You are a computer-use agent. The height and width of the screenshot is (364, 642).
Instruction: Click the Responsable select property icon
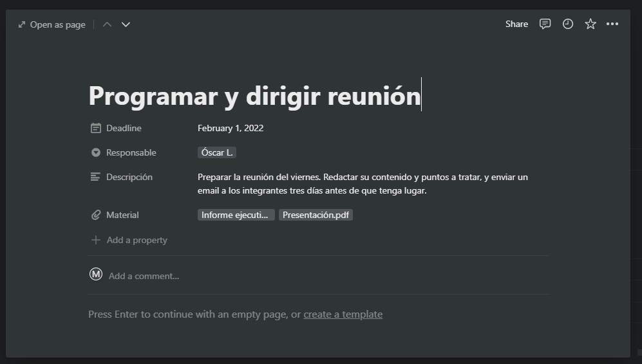[96, 152]
